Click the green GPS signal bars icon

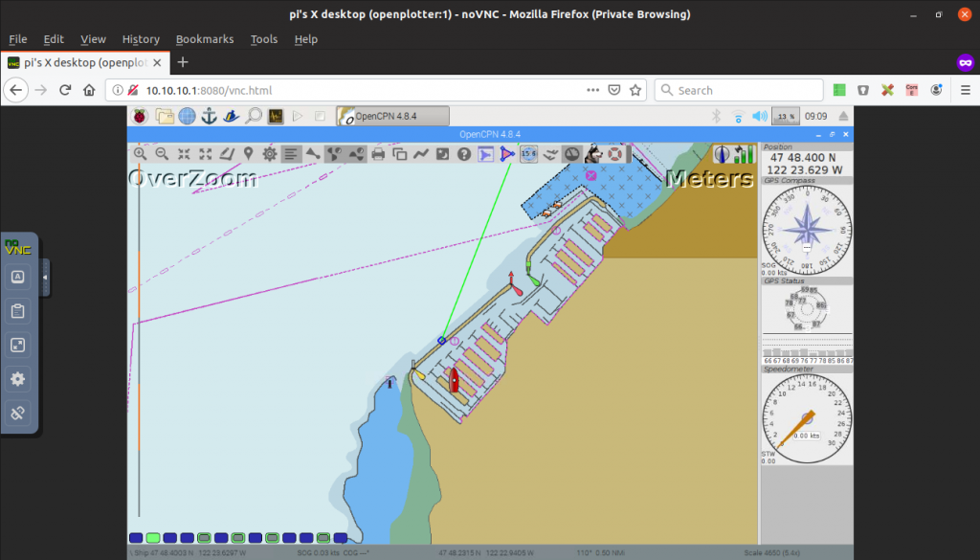[x=744, y=154]
